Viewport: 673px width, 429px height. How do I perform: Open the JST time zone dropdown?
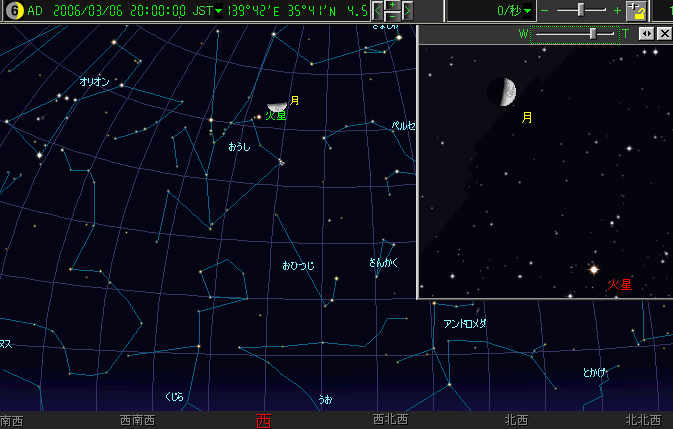click(x=219, y=11)
